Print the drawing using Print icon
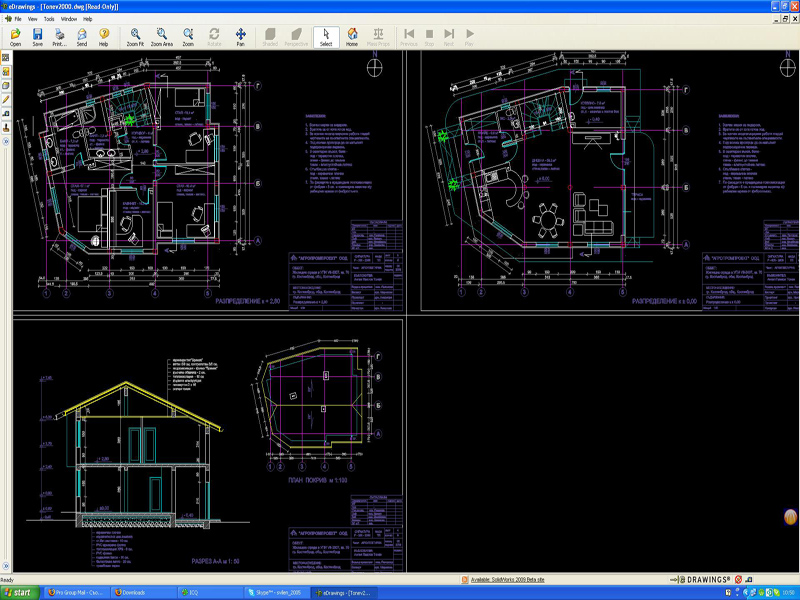Viewport: 800px width, 600px height. coord(59,38)
